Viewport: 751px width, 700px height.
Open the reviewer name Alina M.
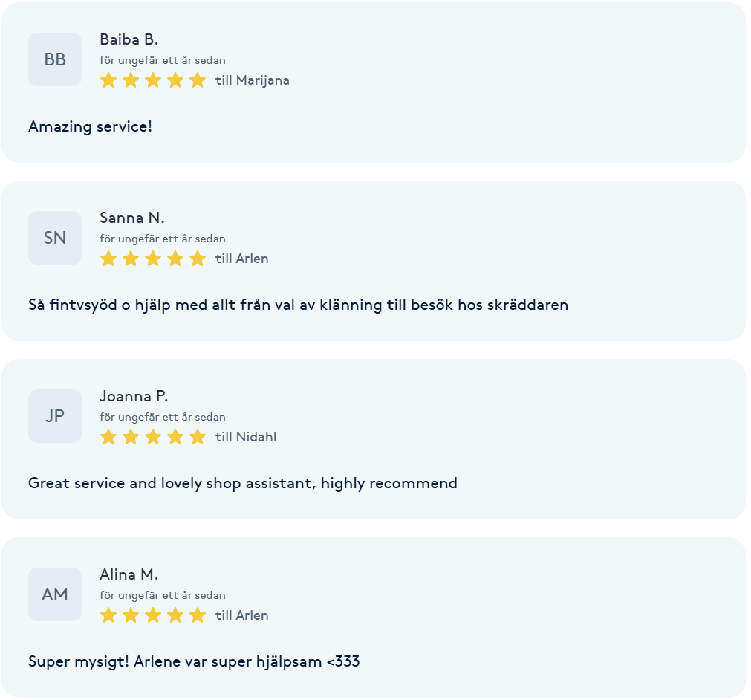click(x=129, y=574)
